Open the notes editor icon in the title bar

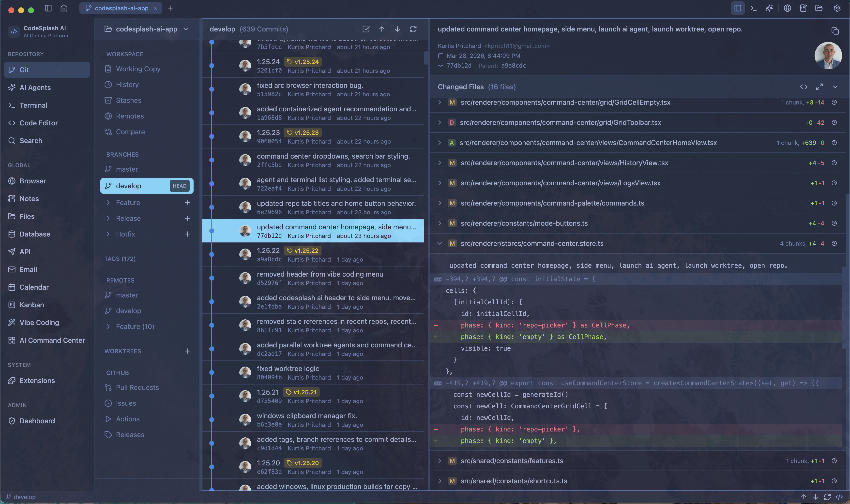tap(803, 8)
